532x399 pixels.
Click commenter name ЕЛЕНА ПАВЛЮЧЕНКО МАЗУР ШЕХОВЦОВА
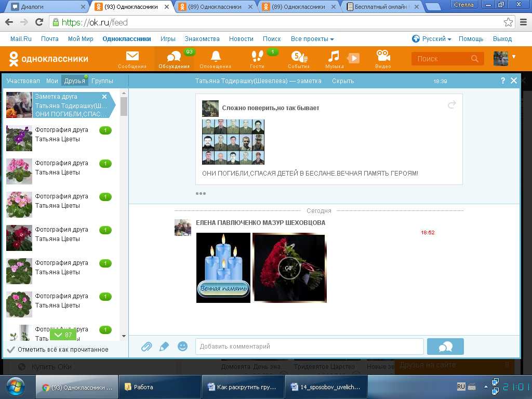click(x=261, y=223)
